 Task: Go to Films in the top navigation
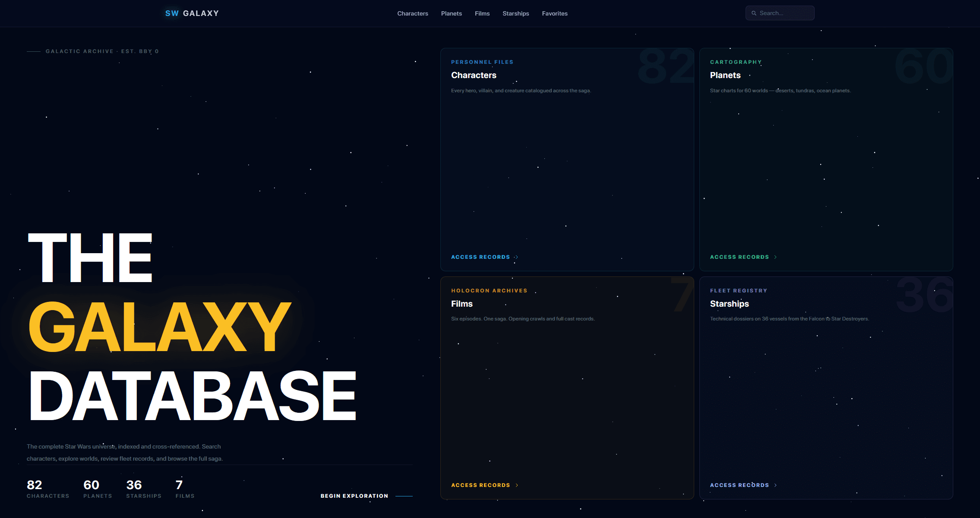[482, 13]
